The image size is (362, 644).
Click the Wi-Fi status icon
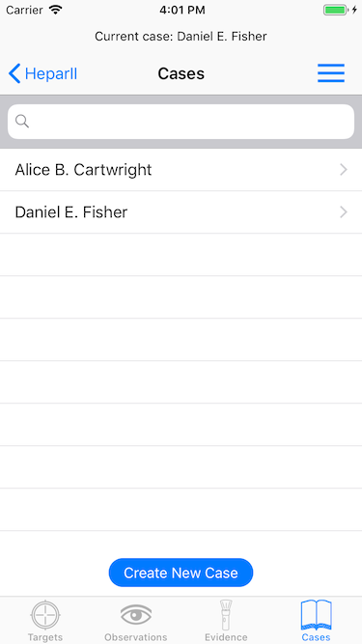(x=55, y=10)
